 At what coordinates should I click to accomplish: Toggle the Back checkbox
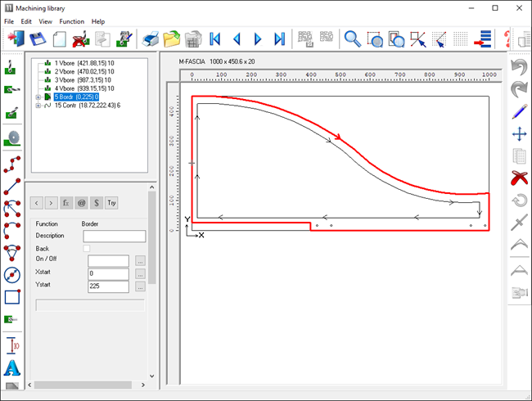pos(87,248)
